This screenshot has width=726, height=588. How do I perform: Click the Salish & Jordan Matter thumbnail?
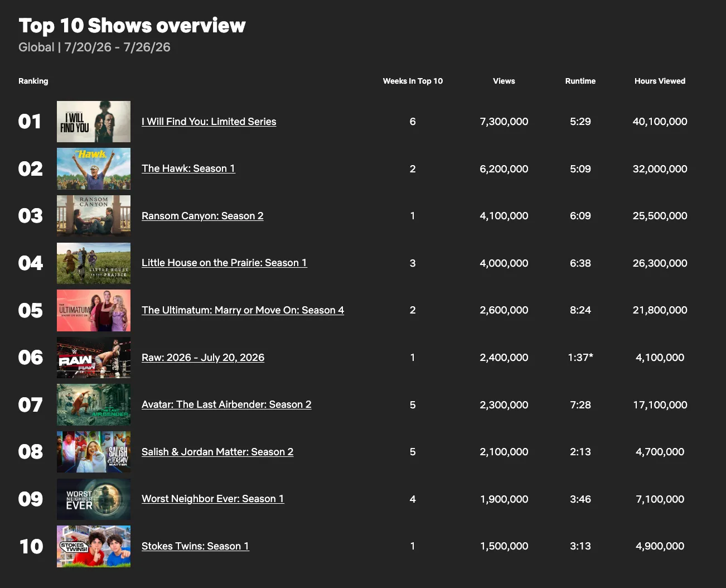[94, 452]
